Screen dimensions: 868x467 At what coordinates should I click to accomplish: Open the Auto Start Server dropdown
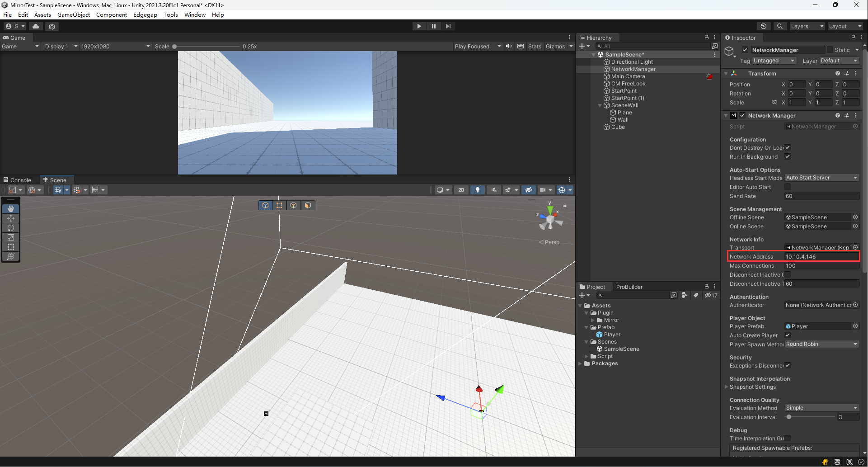(x=821, y=178)
